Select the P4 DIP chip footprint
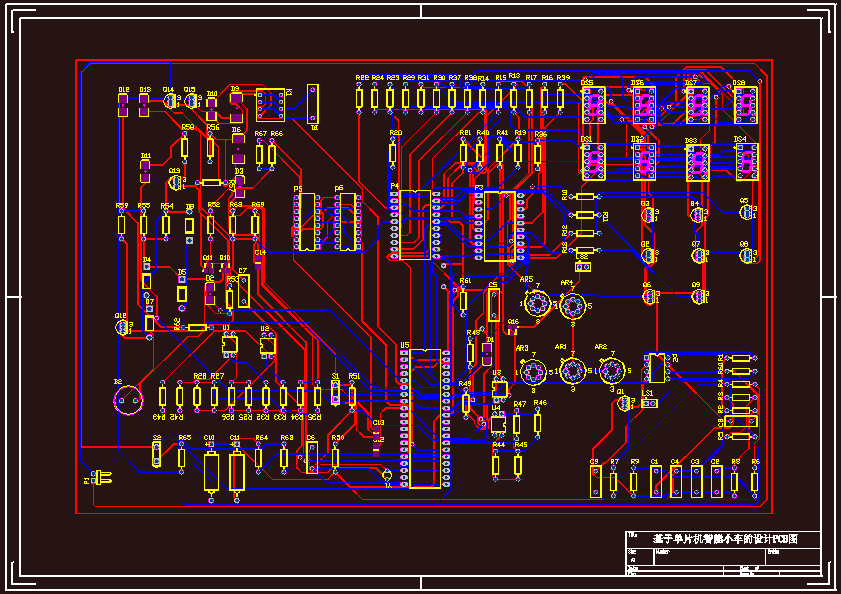Screen dimensions: 841x594 click(x=415, y=225)
